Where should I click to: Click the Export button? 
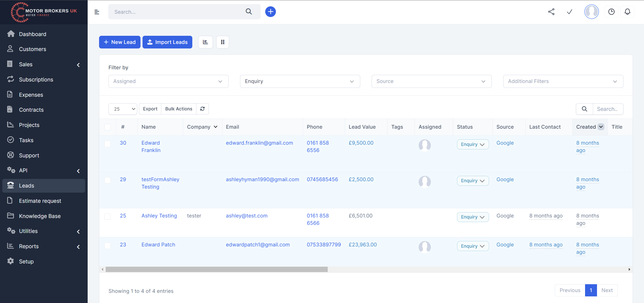pyautogui.click(x=150, y=109)
